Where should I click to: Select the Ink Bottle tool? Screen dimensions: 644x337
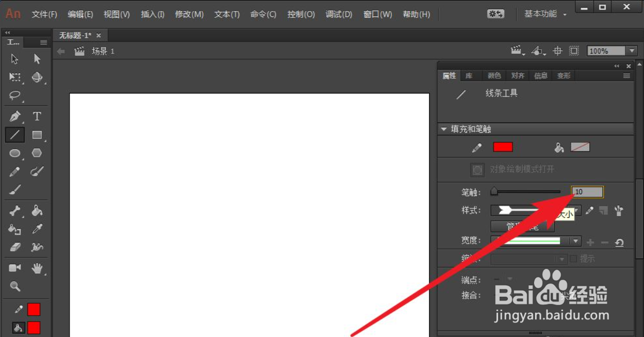[x=15, y=229]
